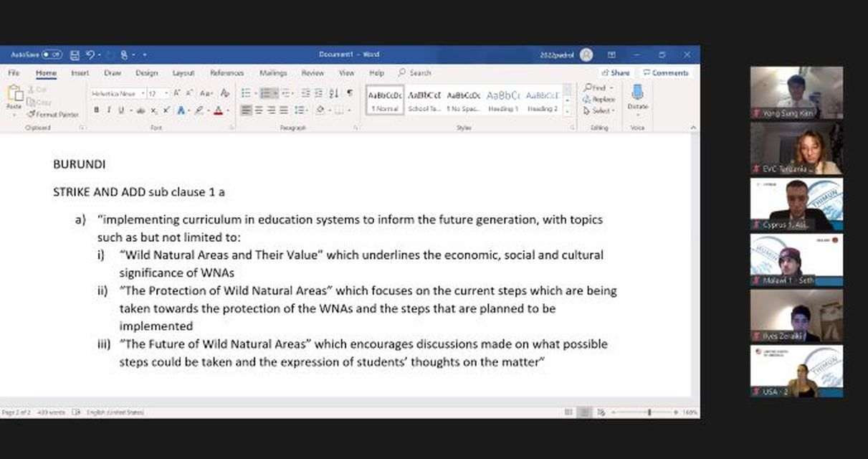Apply the Normal style from the gallery
This screenshot has height=459, width=868.
pos(385,101)
